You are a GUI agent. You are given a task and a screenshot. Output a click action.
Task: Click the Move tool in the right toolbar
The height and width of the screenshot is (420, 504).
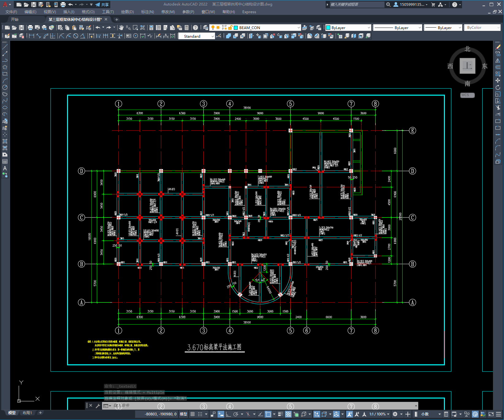pos(498,81)
